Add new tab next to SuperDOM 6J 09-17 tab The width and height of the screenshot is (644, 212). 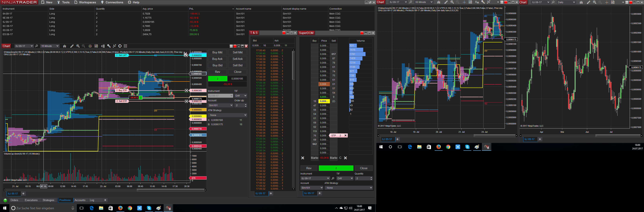[319, 193]
